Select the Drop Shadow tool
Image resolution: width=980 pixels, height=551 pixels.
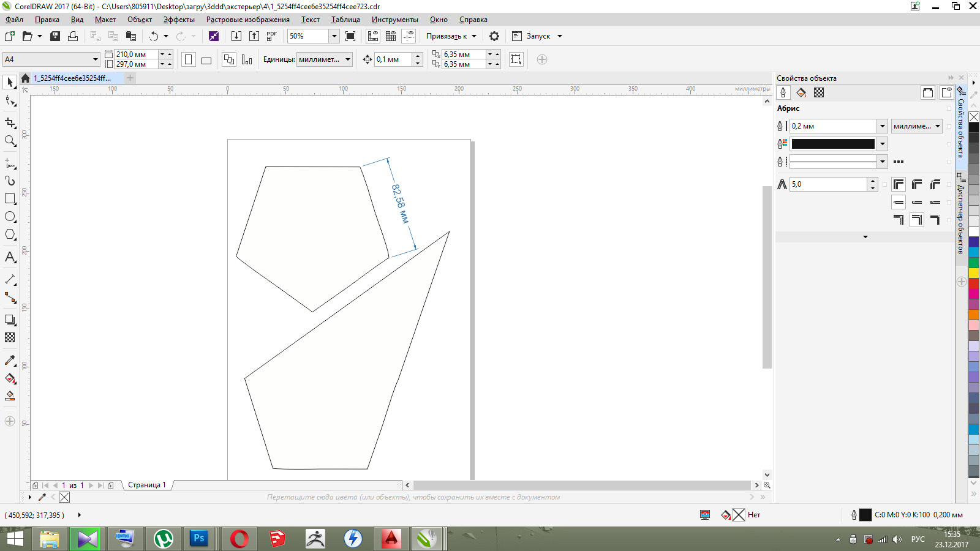pyautogui.click(x=10, y=320)
